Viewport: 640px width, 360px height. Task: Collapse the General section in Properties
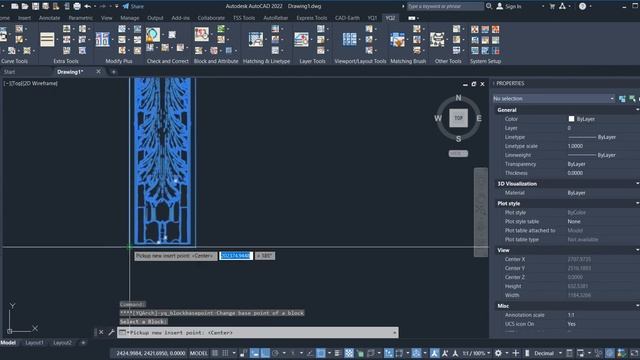coord(637,110)
